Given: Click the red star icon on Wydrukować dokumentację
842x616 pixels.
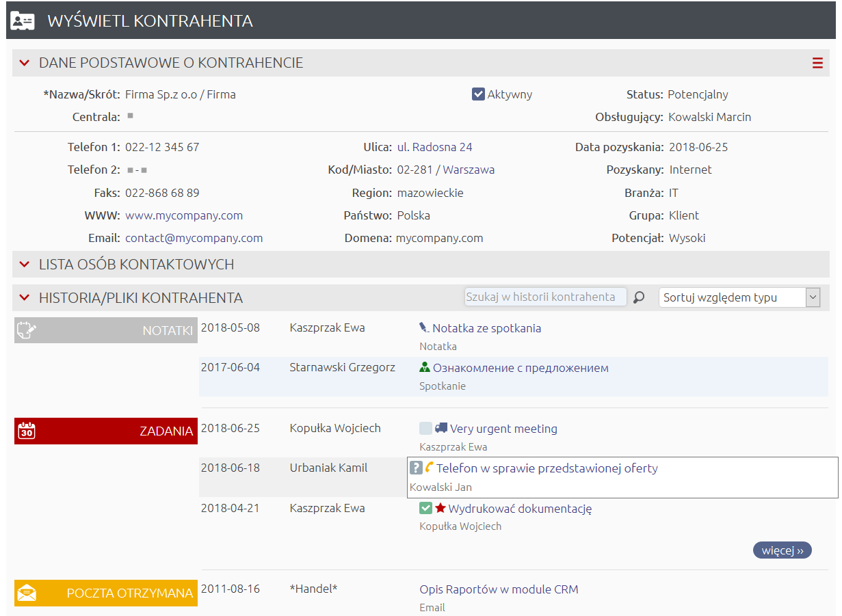Looking at the screenshot, I should pos(440,508).
